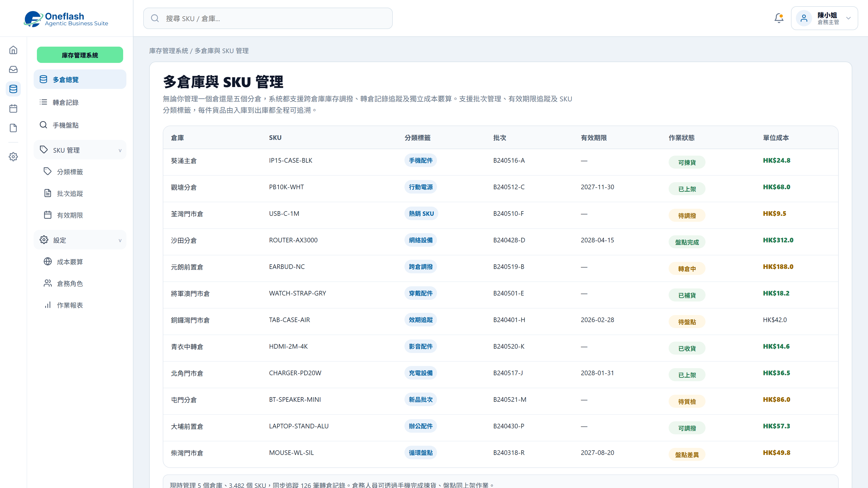The height and width of the screenshot is (488, 868).
Task: Open 手機盤點 menu item
Action: click(x=80, y=125)
